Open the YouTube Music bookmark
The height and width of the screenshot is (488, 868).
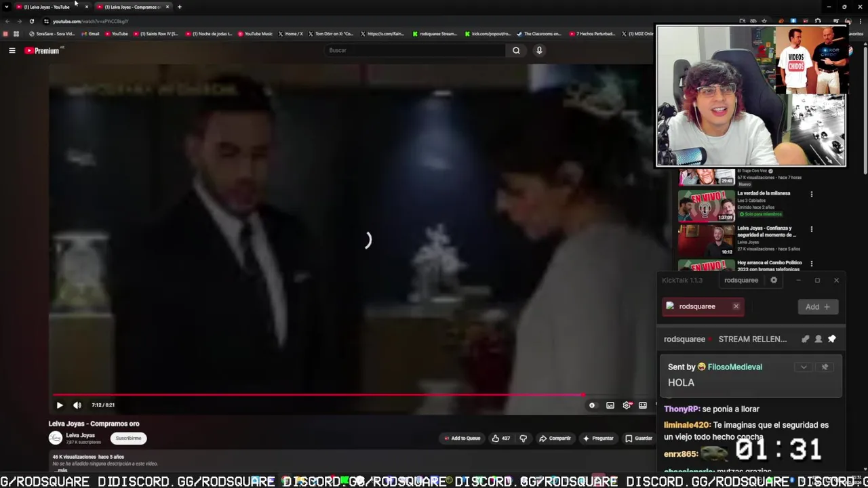pos(255,34)
